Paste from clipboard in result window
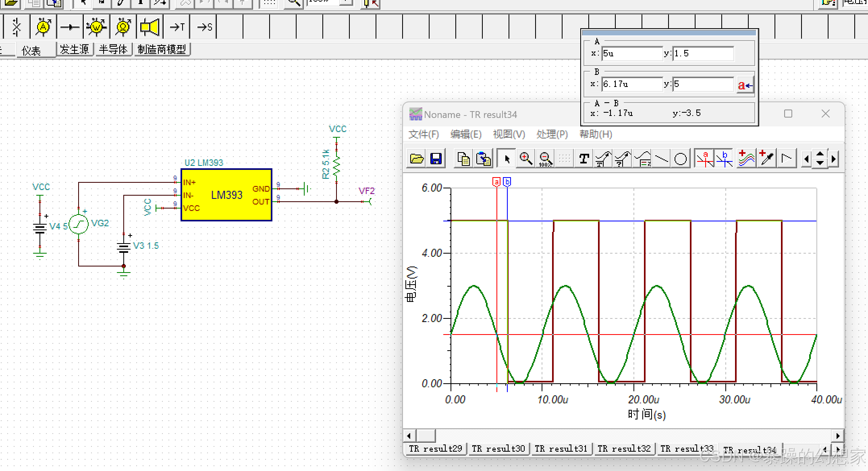This screenshot has height=471, width=868. (x=484, y=159)
